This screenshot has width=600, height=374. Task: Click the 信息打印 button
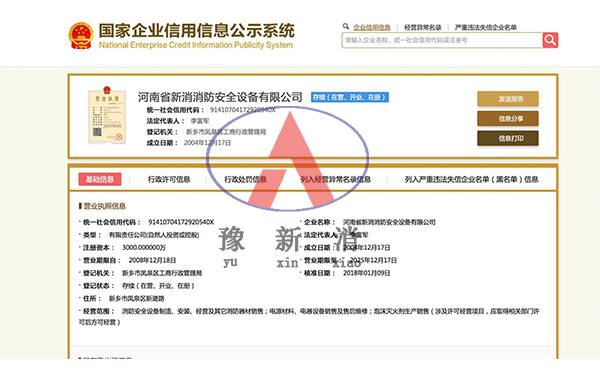coord(508,138)
